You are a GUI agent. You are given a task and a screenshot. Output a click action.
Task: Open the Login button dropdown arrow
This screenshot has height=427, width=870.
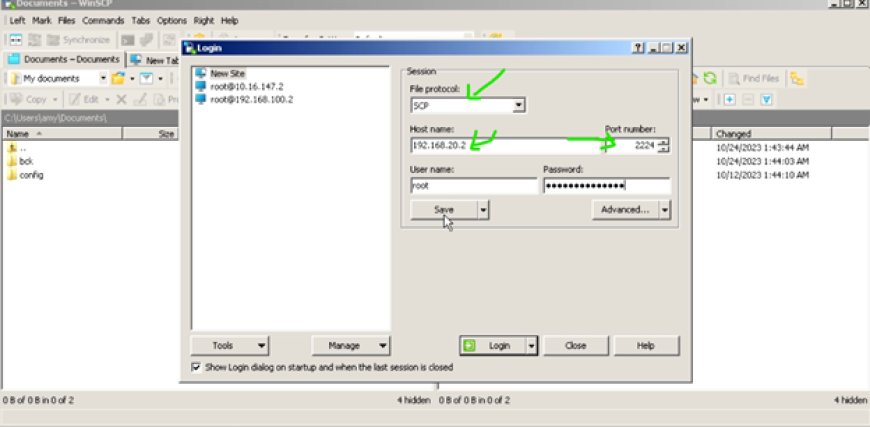[532, 345]
